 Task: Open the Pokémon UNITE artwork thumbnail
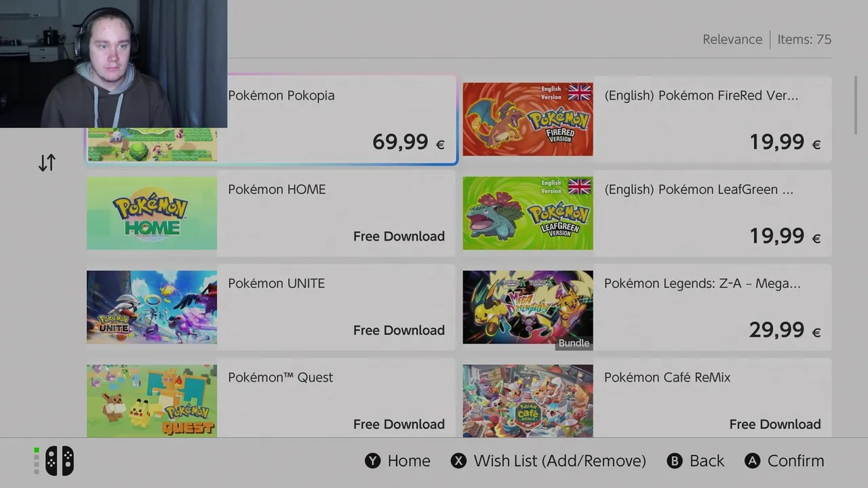point(152,307)
